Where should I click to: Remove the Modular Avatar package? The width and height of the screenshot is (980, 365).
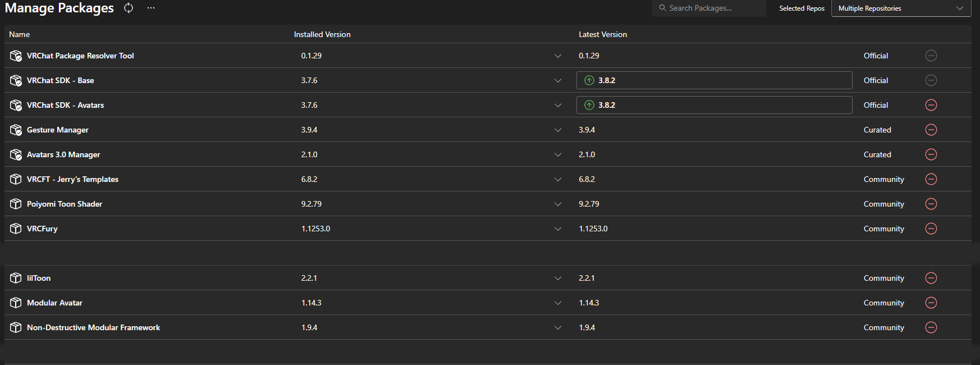pyautogui.click(x=931, y=303)
